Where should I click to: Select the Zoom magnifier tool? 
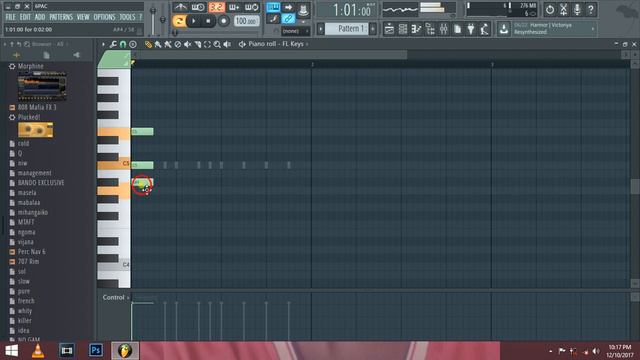tap(217, 44)
